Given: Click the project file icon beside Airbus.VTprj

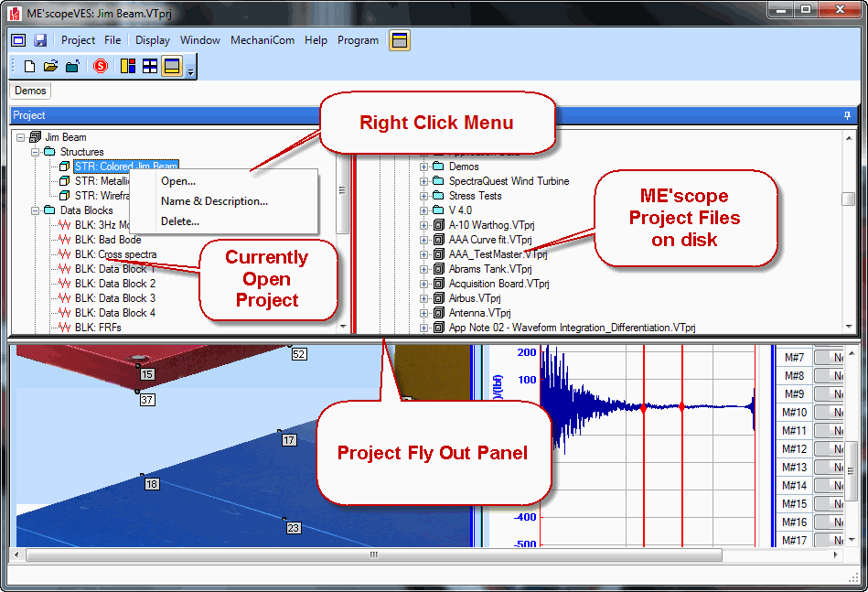Looking at the screenshot, I should (x=439, y=298).
